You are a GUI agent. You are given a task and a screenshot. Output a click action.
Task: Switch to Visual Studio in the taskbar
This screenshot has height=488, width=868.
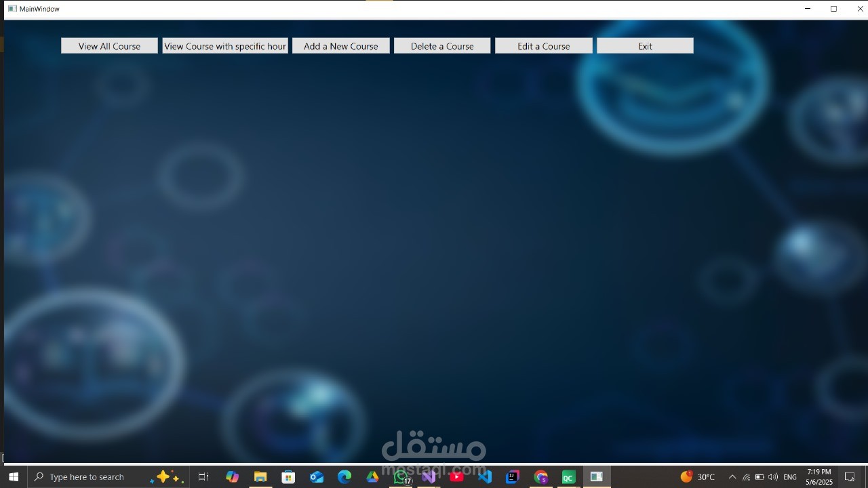coord(429,477)
